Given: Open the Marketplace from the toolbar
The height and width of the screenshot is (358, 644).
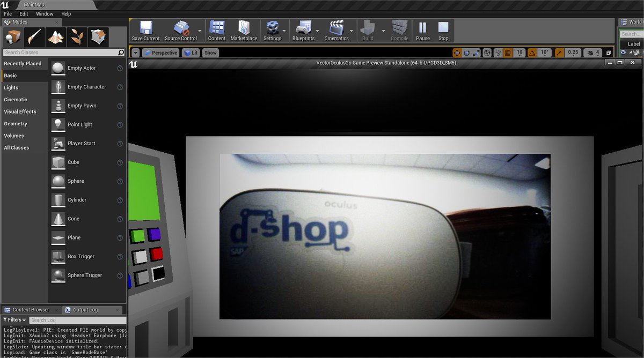Looking at the screenshot, I should point(244,31).
